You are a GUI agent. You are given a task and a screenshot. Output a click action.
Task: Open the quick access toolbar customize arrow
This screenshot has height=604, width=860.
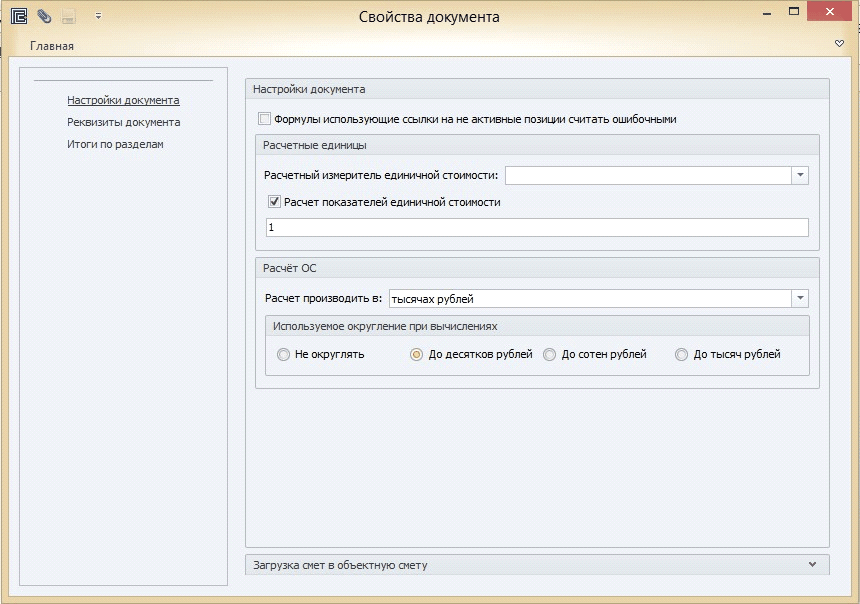click(x=98, y=16)
